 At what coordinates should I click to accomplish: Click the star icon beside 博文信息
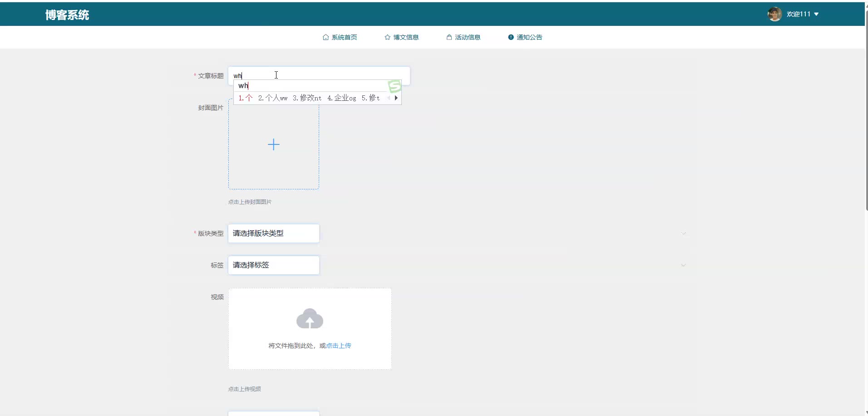coord(387,37)
